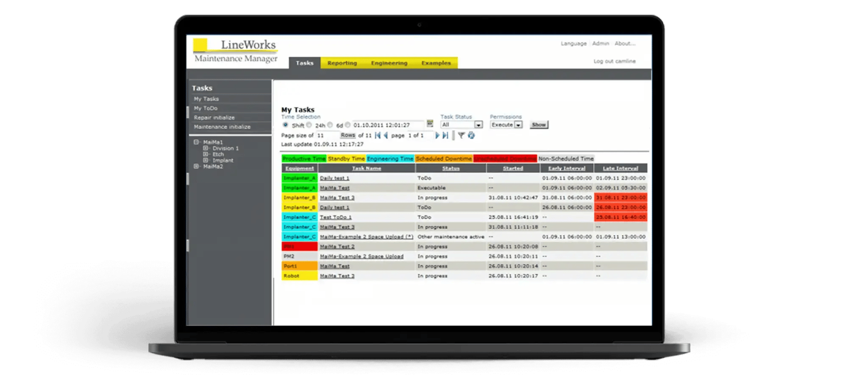Click the LineWorks Maintenance Manager logo
Viewport: 868px width, 375px height.
point(236,51)
